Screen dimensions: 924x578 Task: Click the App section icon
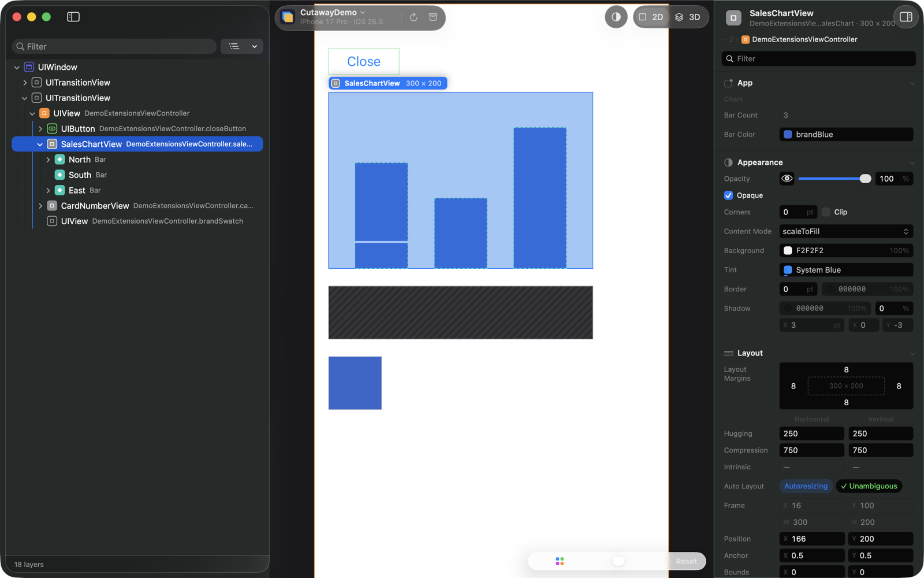pos(728,83)
